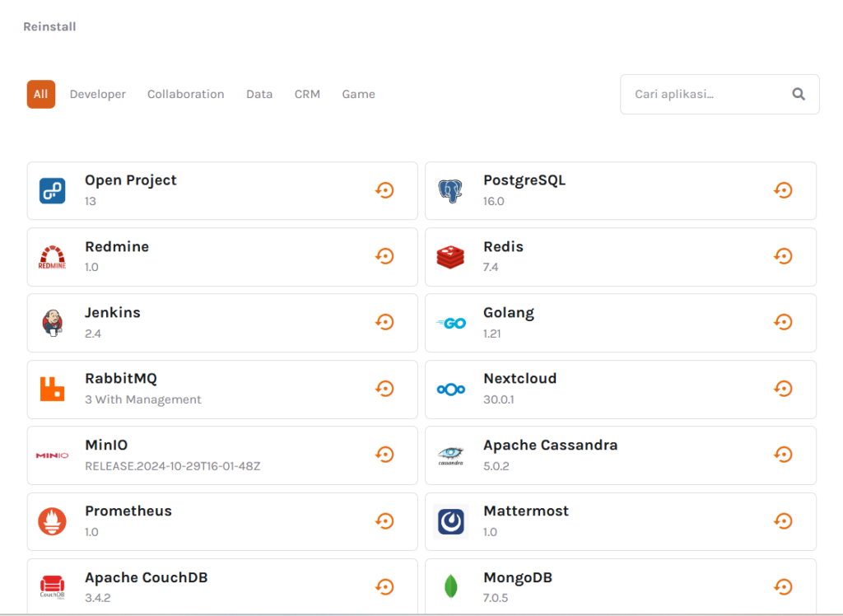The width and height of the screenshot is (843, 616).
Task: Click the Golang gopher logo
Action: coord(450,322)
